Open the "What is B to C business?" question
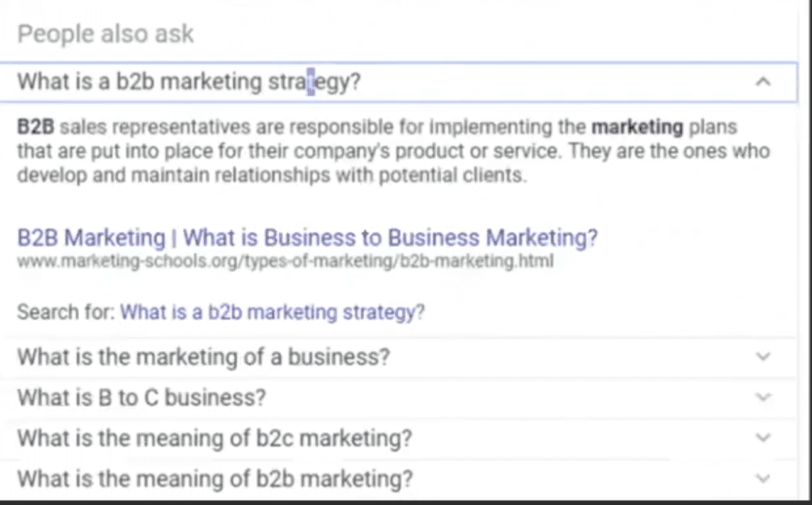This screenshot has width=812, height=505. [142, 397]
